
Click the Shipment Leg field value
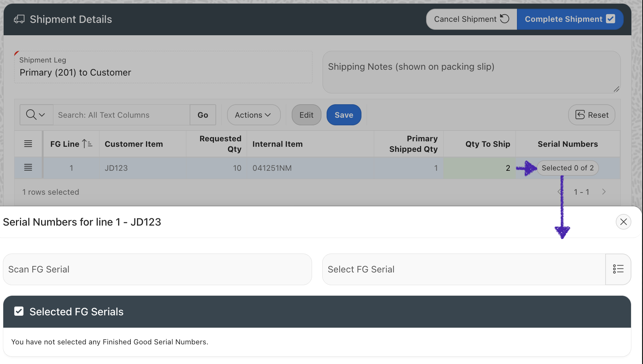click(76, 73)
